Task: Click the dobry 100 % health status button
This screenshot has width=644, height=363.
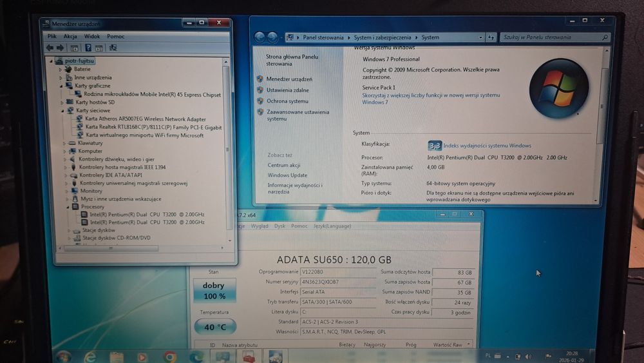Action: coord(214,291)
